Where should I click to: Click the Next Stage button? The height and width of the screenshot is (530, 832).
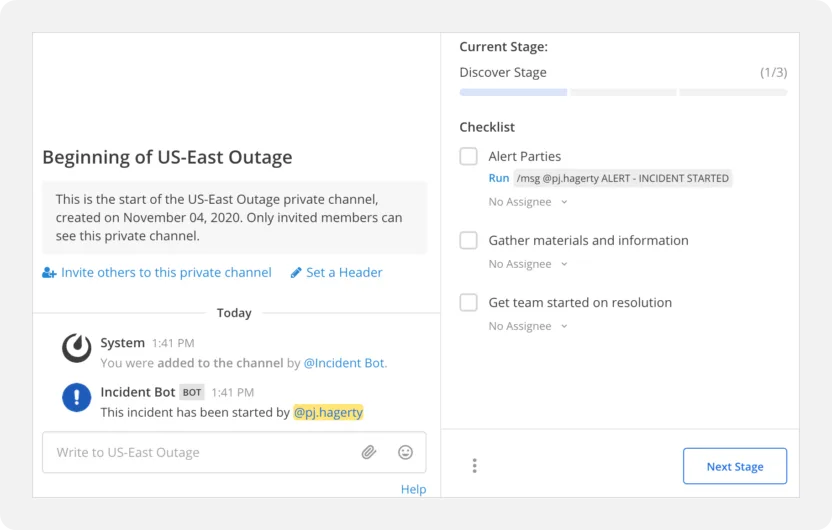point(735,466)
